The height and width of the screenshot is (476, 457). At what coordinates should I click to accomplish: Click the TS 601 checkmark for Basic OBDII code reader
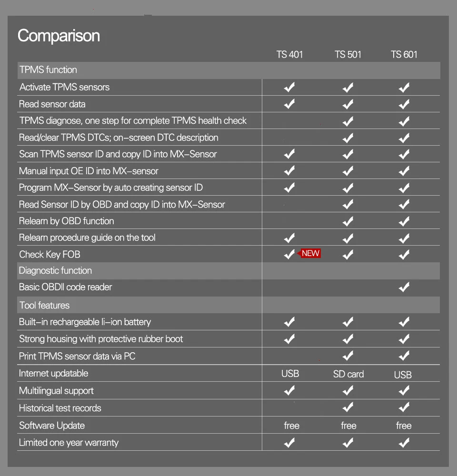click(x=404, y=287)
